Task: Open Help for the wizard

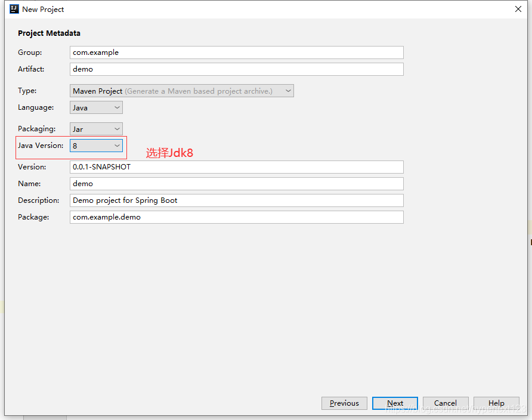Action: pos(496,403)
